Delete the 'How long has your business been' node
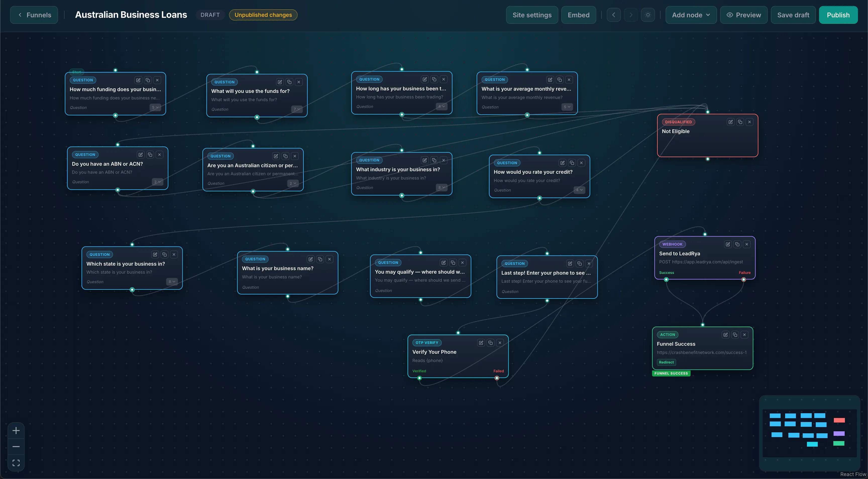868x479 pixels. pyautogui.click(x=444, y=79)
